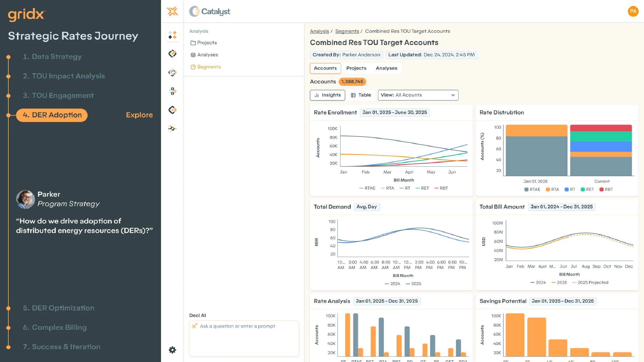644x362 pixels.
Task: Click Parker's profile photo
Action: (x=25, y=199)
